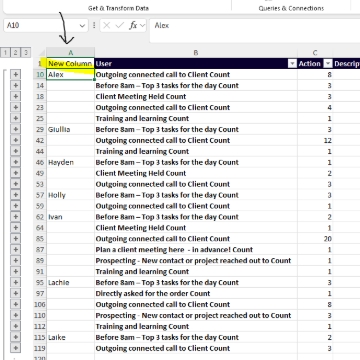
Task: Expand the group at row 106
Action: [x=15, y=305]
